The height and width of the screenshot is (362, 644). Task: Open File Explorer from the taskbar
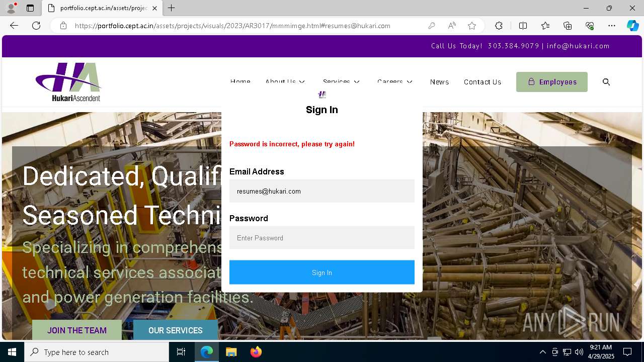[231, 352]
